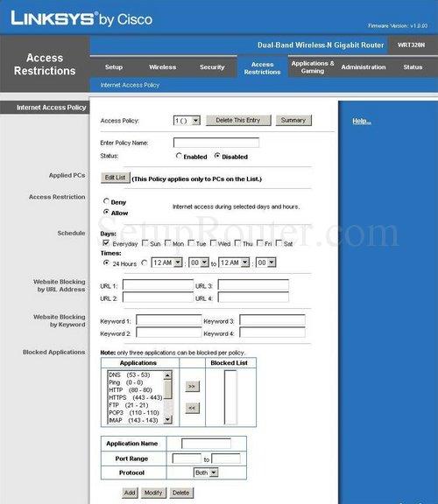
Task: Click the Edit List button
Action: tap(115, 178)
